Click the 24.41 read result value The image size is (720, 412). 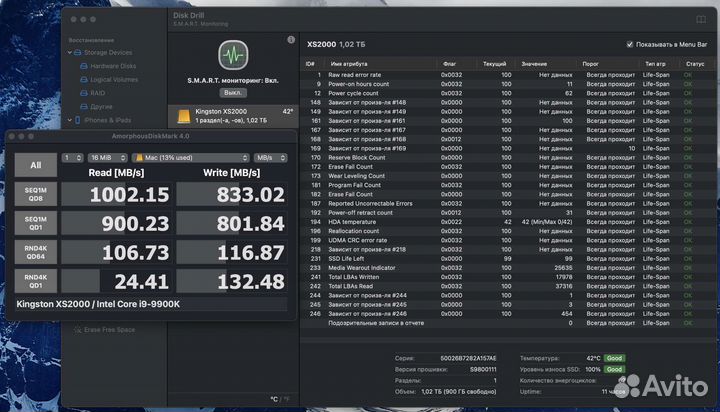click(141, 282)
